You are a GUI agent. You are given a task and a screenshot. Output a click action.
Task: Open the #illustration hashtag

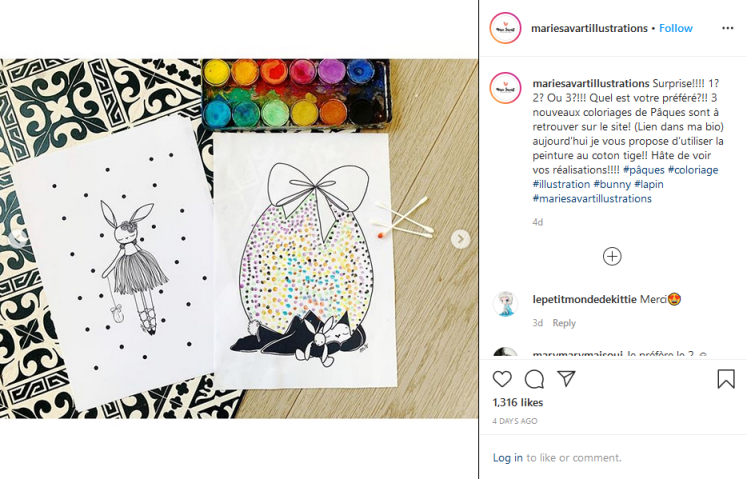(561, 184)
